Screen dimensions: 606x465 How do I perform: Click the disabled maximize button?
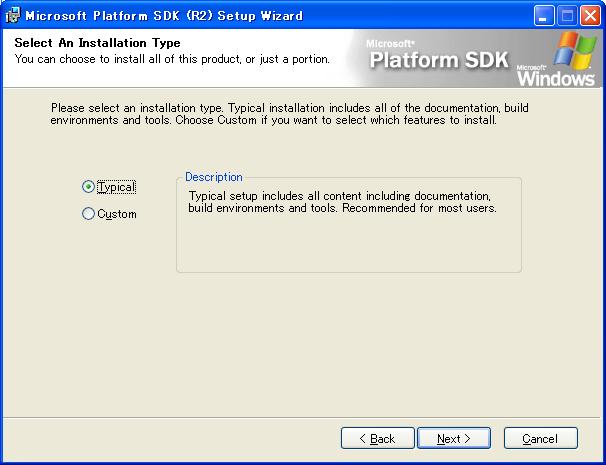pyautogui.click(x=567, y=16)
